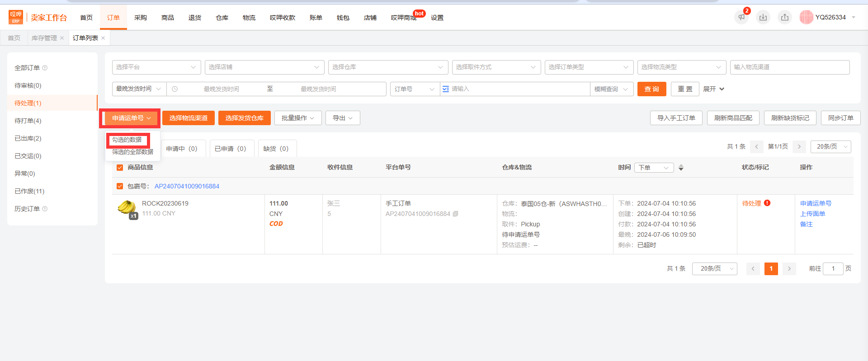Click 输入物流渠道 input field
This screenshot has width=868, height=361.
pos(790,67)
